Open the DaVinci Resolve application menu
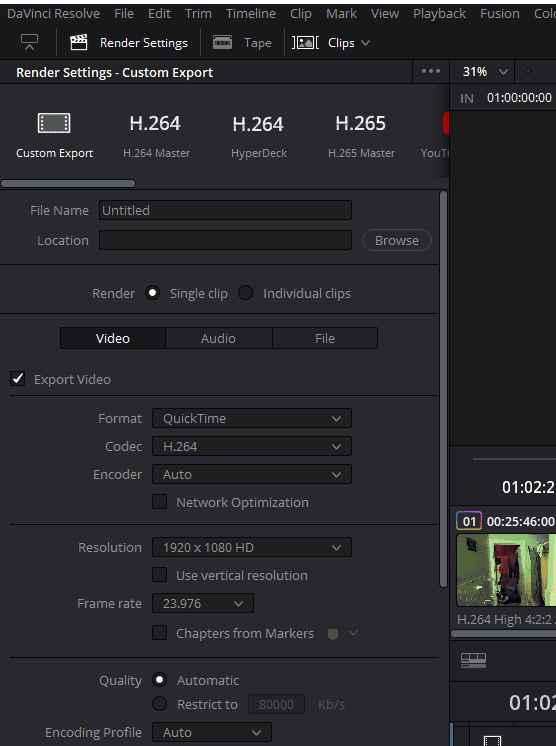 [x=53, y=13]
